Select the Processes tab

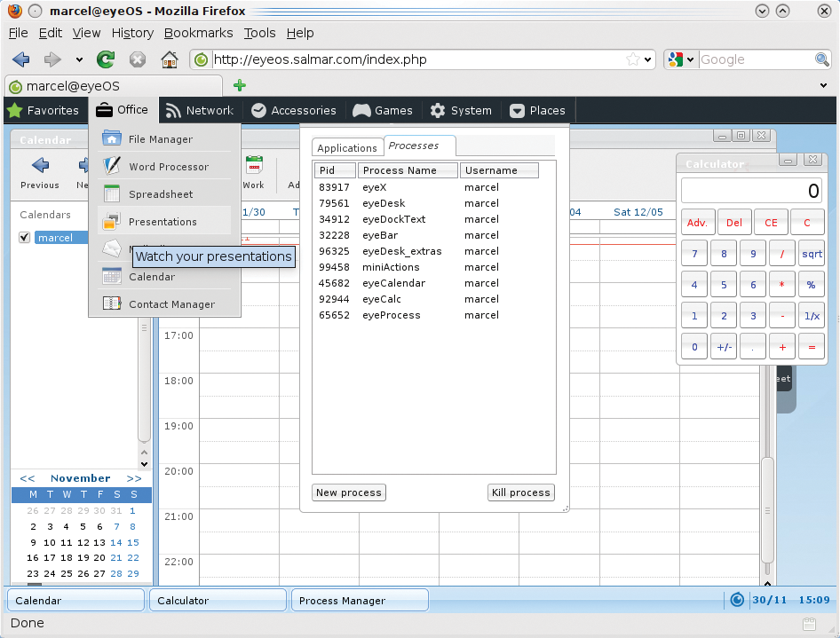coord(419,146)
